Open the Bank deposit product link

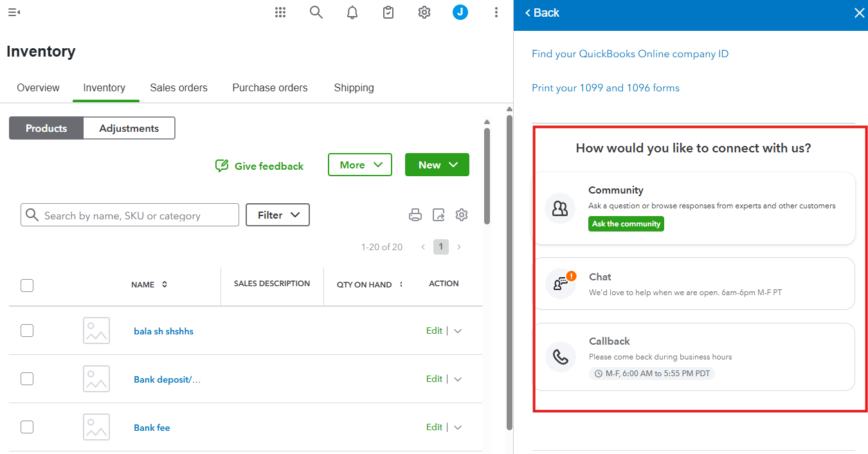tap(167, 379)
